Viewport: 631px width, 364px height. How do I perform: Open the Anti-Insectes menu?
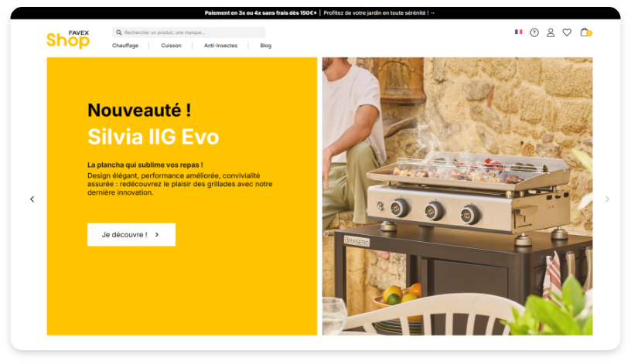pos(220,46)
